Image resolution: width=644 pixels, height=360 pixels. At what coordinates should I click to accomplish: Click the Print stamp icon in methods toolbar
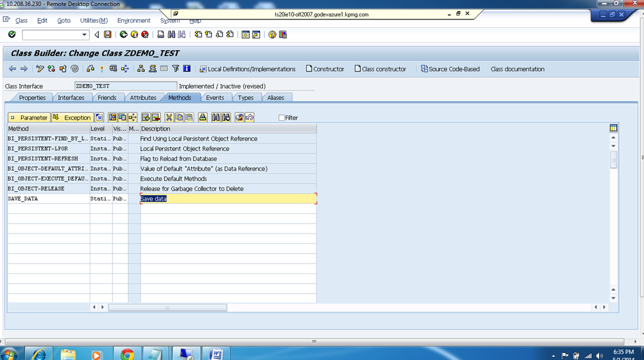tap(203, 117)
